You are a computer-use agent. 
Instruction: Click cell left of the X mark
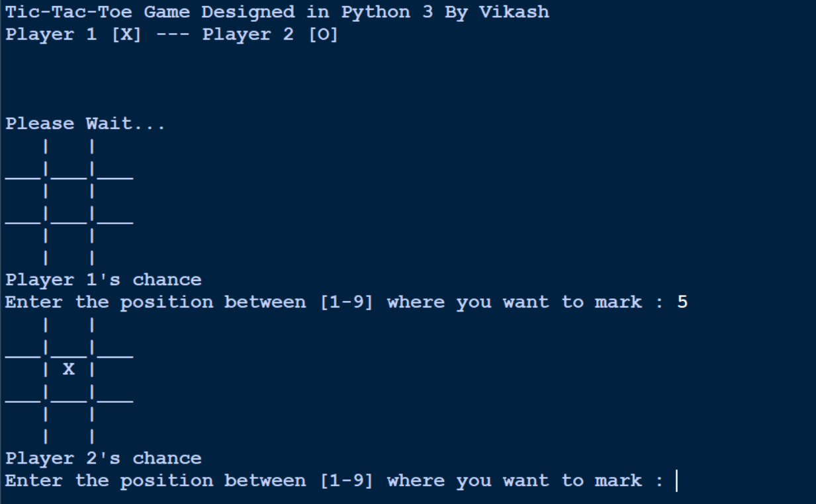(23, 369)
